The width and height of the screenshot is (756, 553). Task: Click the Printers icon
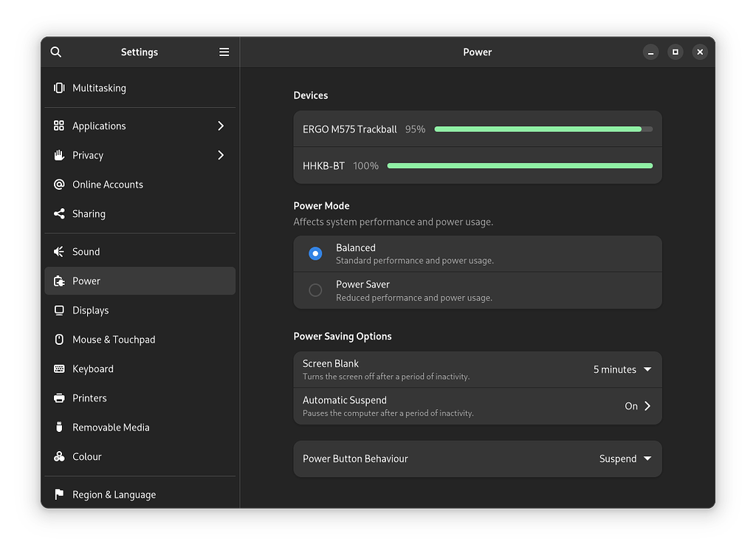[59, 397]
